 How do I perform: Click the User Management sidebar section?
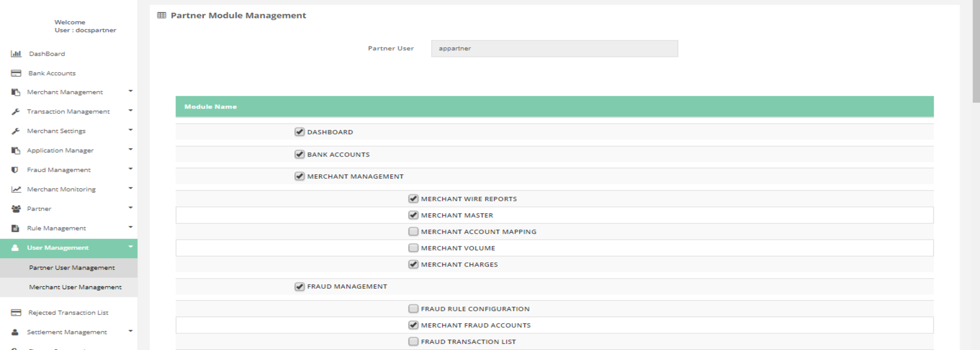(58, 248)
